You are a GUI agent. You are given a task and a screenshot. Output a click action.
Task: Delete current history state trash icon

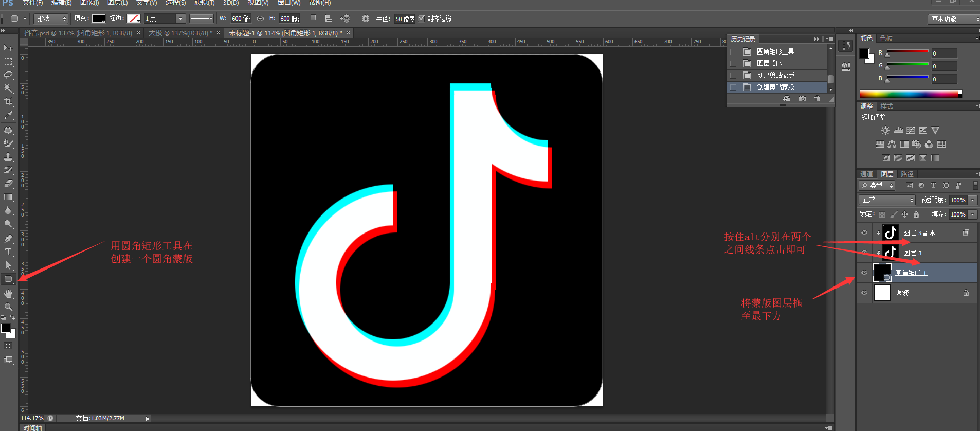pyautogui.click(x=818, y=99)
